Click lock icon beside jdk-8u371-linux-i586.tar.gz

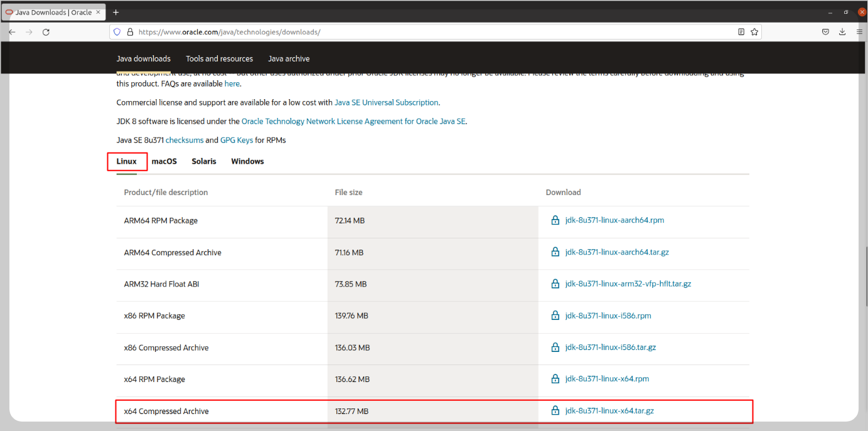point(555,347)
